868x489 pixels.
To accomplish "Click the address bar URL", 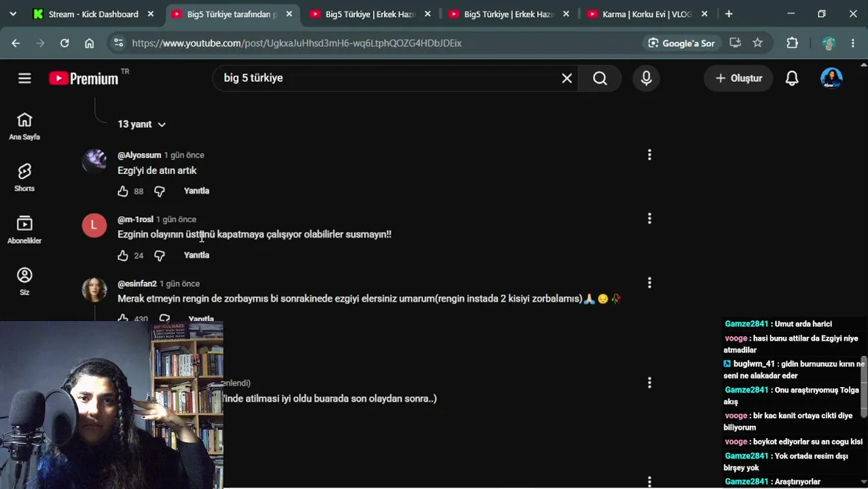I will pyautogui.click(x=297, y=43).
